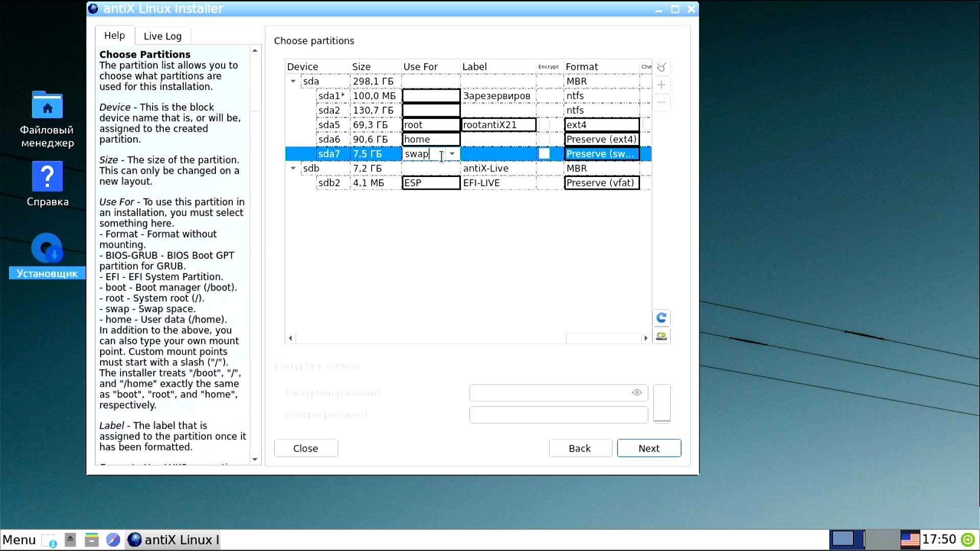Toggle encrypt checkbox for sda6
Viewport: 980px width, 551px height.
coord(545,139)
